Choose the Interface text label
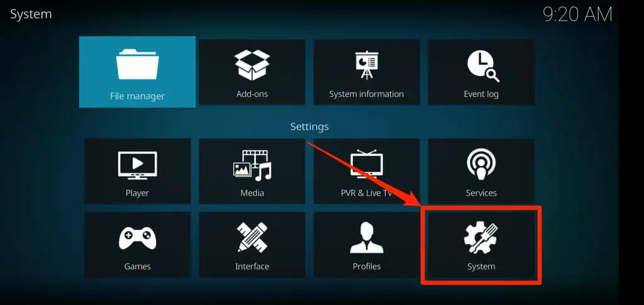The image size is (644, 305). pyautogui.click(x=252, y=267)
